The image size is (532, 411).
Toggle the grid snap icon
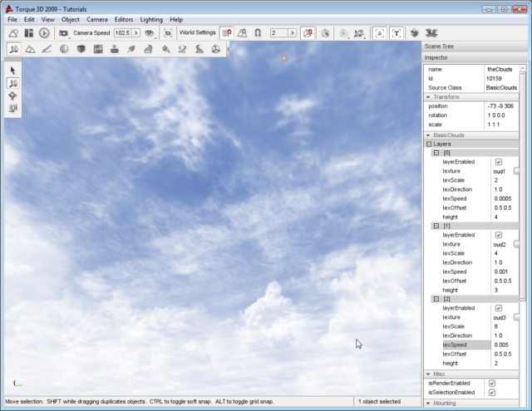tap(226, 32)
